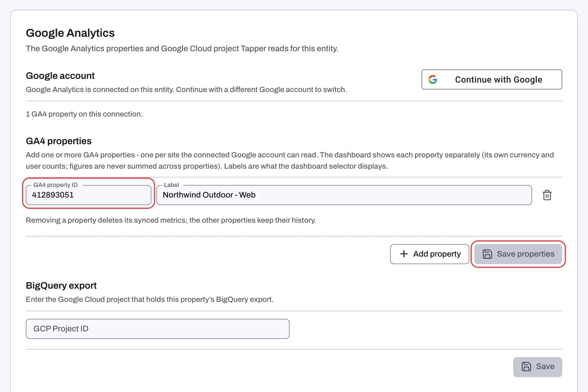
Task: Click text 'Google Analytics is connected on this entity'
Action: tap(100, 90)
